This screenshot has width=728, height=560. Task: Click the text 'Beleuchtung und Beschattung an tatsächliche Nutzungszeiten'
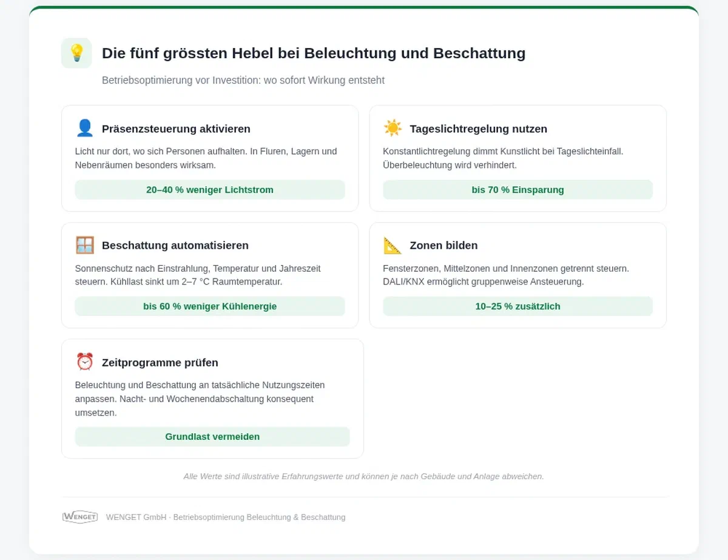(x=200, y=385)
